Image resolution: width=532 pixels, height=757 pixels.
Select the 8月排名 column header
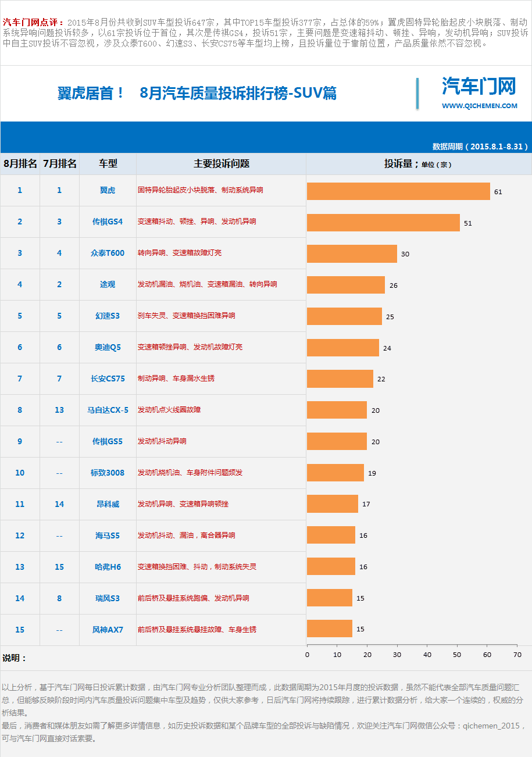pos(20,163)
